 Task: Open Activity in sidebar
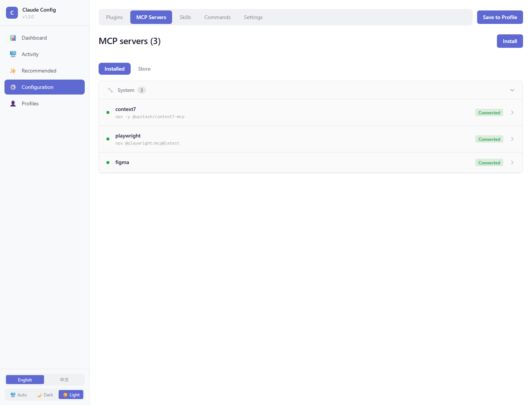pos(44,54)
